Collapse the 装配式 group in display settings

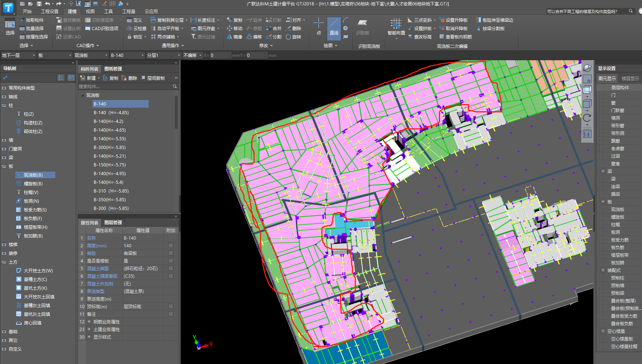(x=603, y=270)
